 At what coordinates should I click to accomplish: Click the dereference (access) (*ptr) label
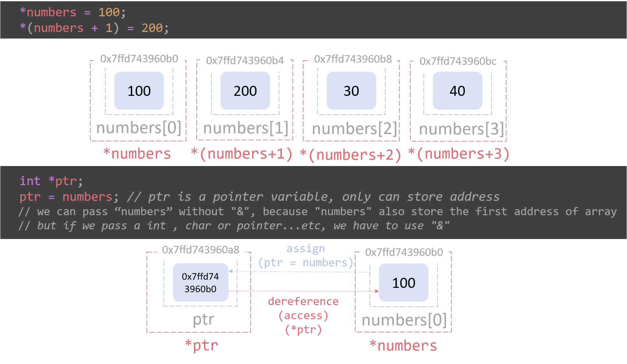click(303, 315)
